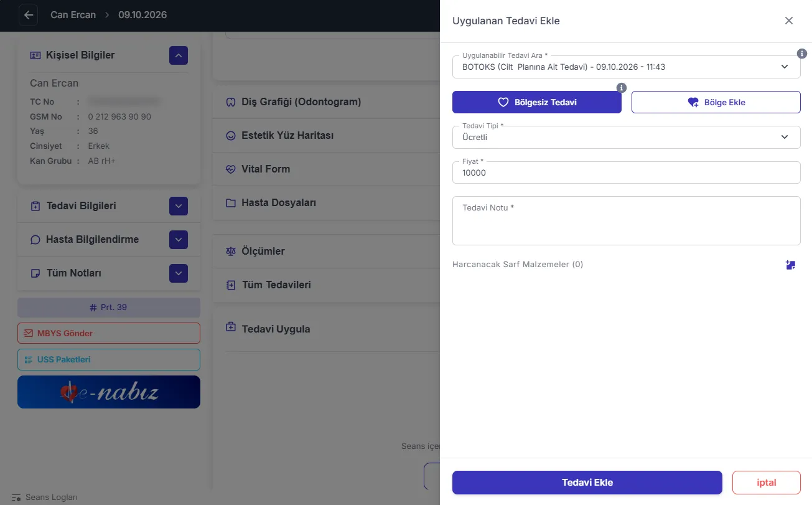Viewport: 812px width, 505px height.
Task: Click the Diş Grafiği tooth icon
Action: click(x=230, y=102)
